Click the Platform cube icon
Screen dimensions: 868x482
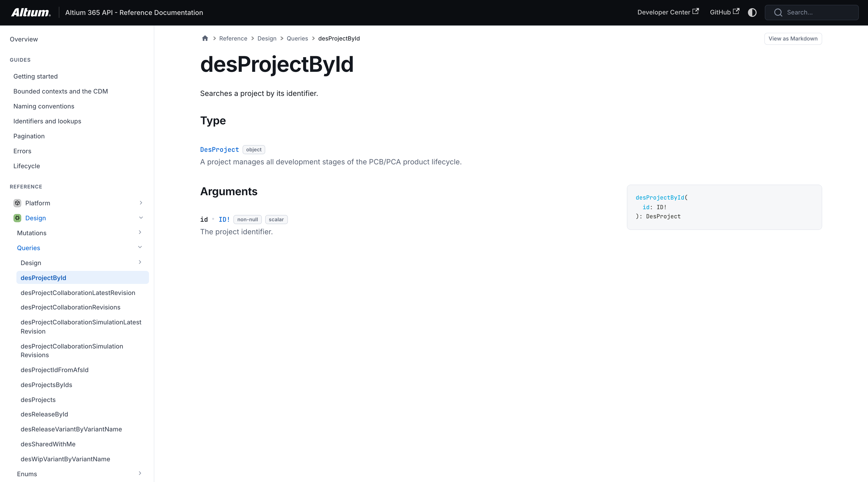click(x=18, y=203)
